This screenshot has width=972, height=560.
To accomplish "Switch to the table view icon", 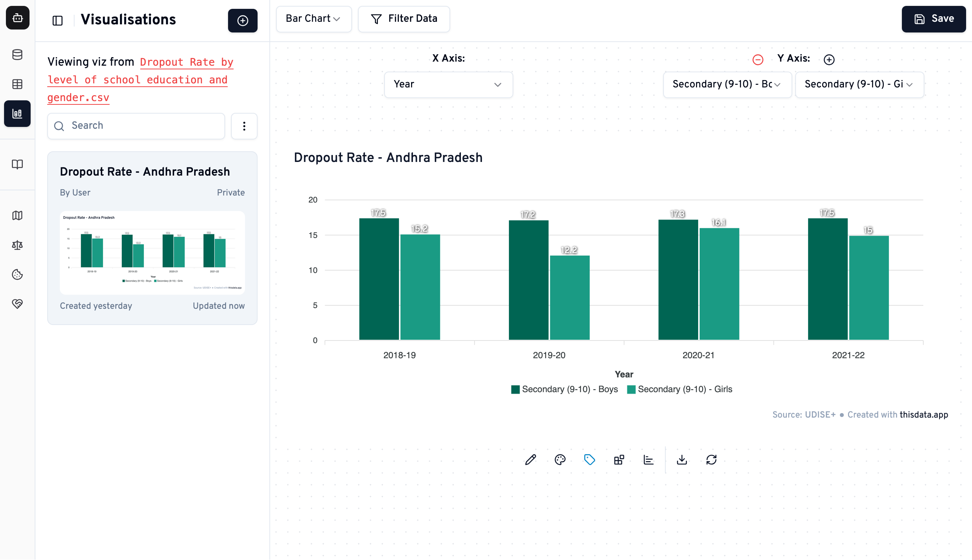I will click(x=18, y=84).
